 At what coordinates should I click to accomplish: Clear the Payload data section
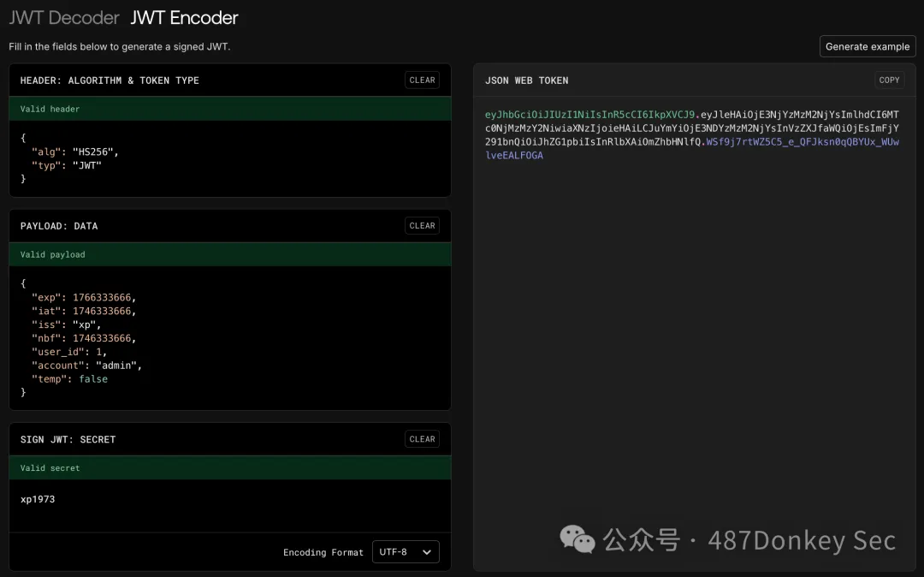pos(422,226)
